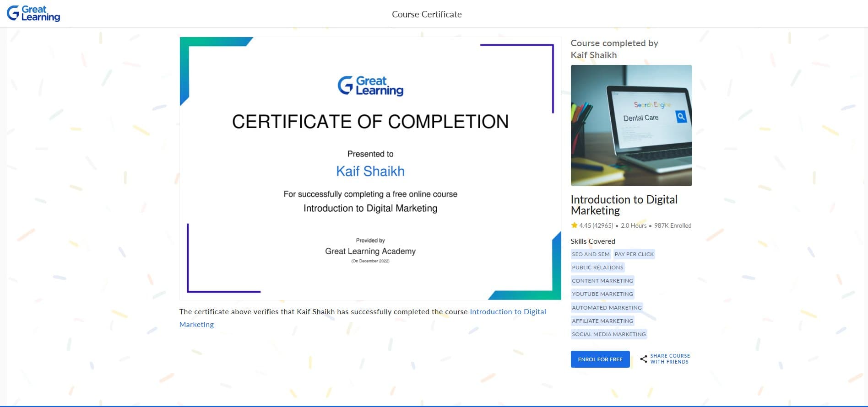Select the SOCIAL MEDIA MARKETING skill tag
Viewport: 868px width, 407px height.
(609, 334)
